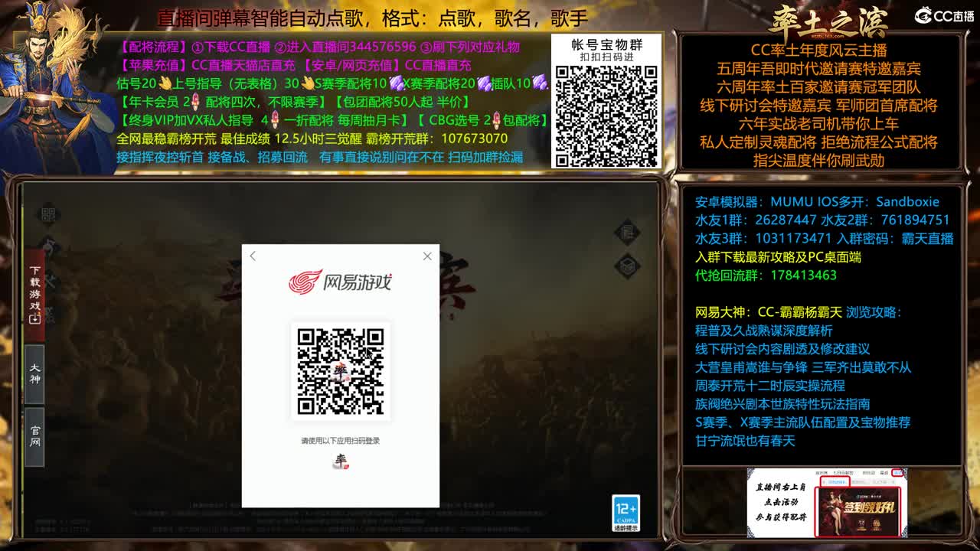Click the text 请使用以下应用扫码登录

click(340, 441)
